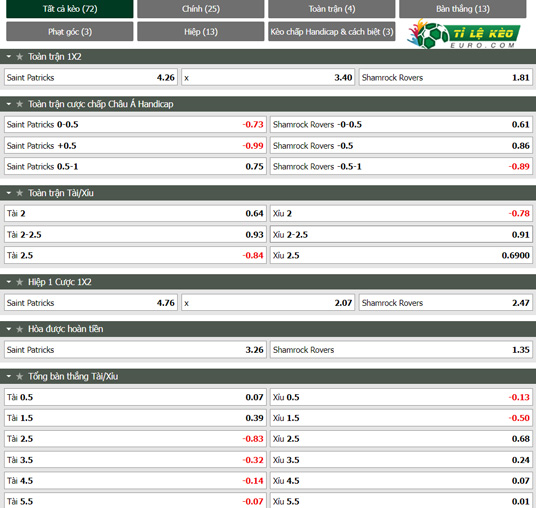The height and width of the screenshot is (508, 536).
Task: Select Tài 5.5 at -0.07
Action: pyautogui.click(x=135, y=501)
